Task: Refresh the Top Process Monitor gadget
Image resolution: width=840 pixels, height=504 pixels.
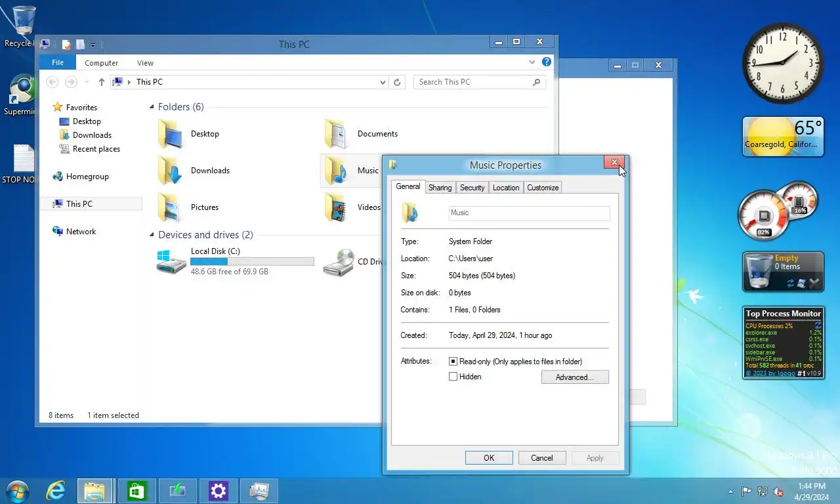Action: click(818, 325)
